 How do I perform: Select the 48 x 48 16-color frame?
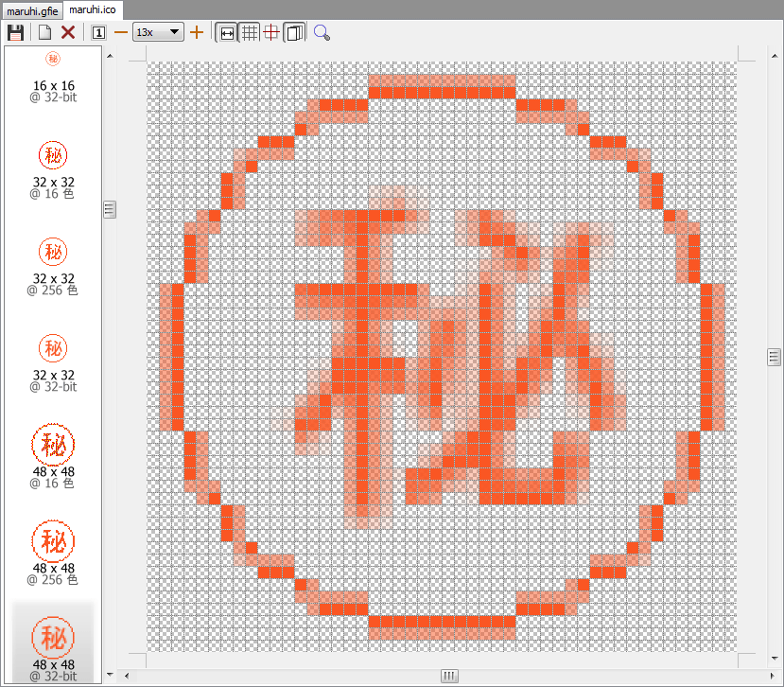(53, 456)
